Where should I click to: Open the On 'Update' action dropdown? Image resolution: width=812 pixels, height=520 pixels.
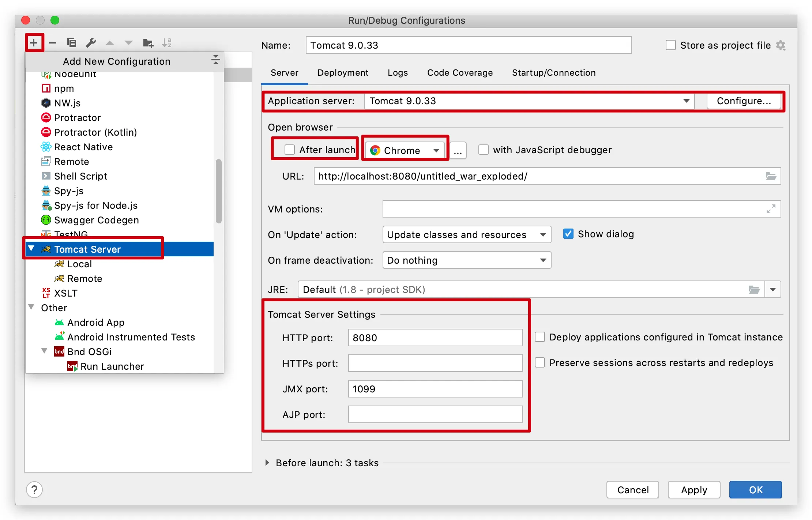coord(467,234)
